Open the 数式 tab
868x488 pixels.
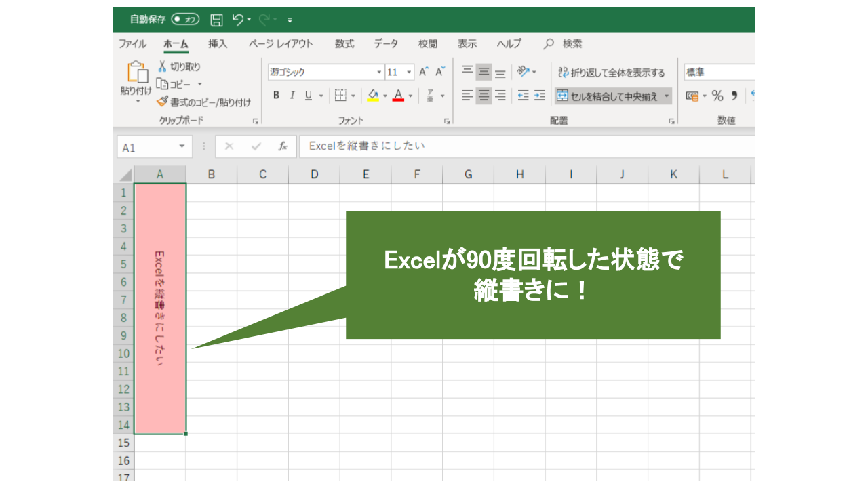[344, 44]
